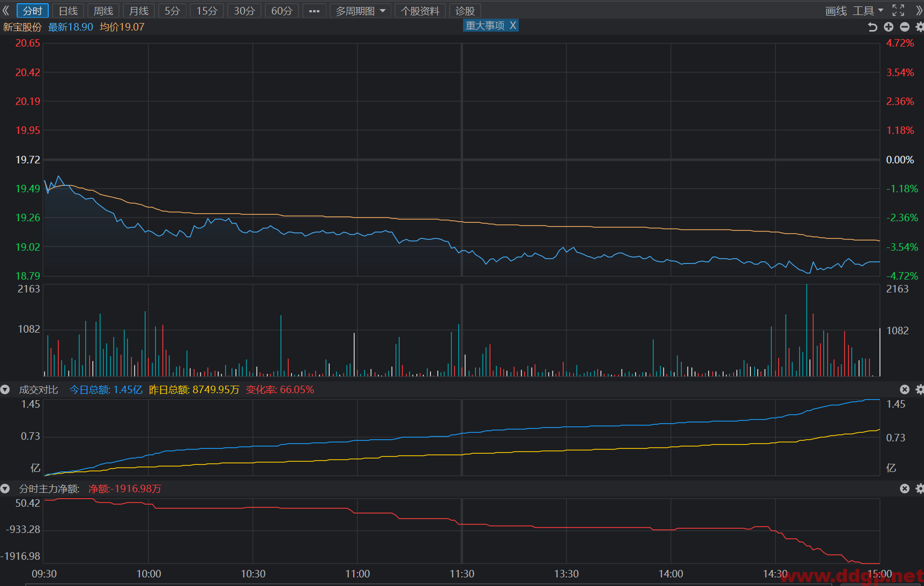Activate 画线 drawing tool
The height and width of the screenshot is (586, 924).
[x=836, y=11]
